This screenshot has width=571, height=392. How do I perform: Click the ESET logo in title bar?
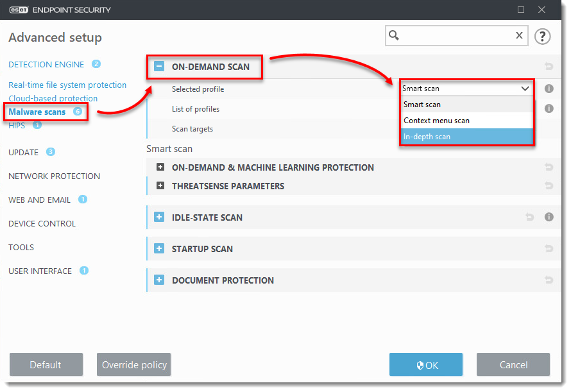coord(19,10)
